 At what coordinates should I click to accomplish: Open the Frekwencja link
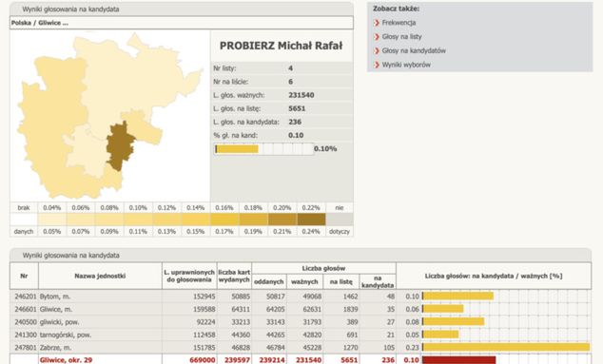point(399,23)
